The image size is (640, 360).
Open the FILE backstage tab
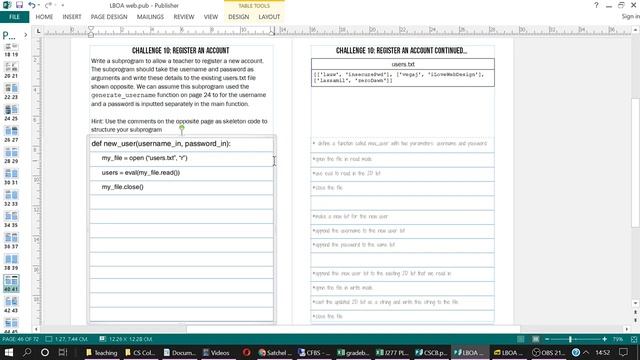click(x=14, y=17)
